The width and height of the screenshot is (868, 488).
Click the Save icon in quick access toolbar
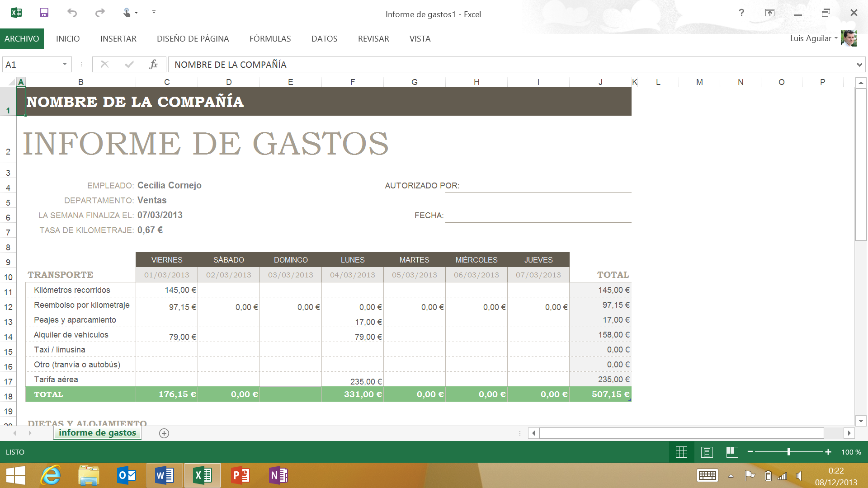click(x=44, y=13)
